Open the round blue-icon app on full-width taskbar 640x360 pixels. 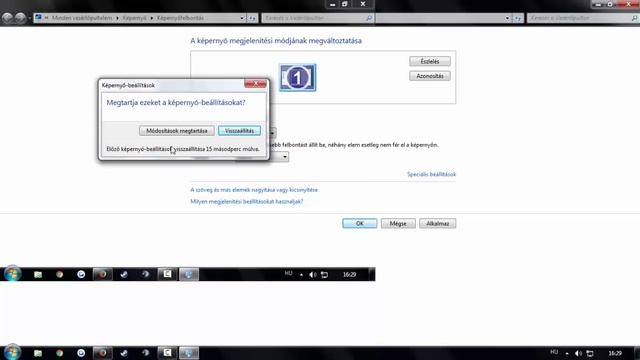pos(81,353)
